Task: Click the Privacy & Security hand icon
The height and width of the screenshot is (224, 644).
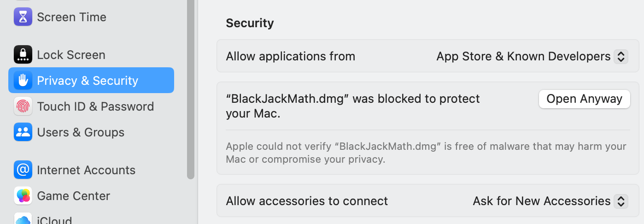Action: tap(23, 81)
